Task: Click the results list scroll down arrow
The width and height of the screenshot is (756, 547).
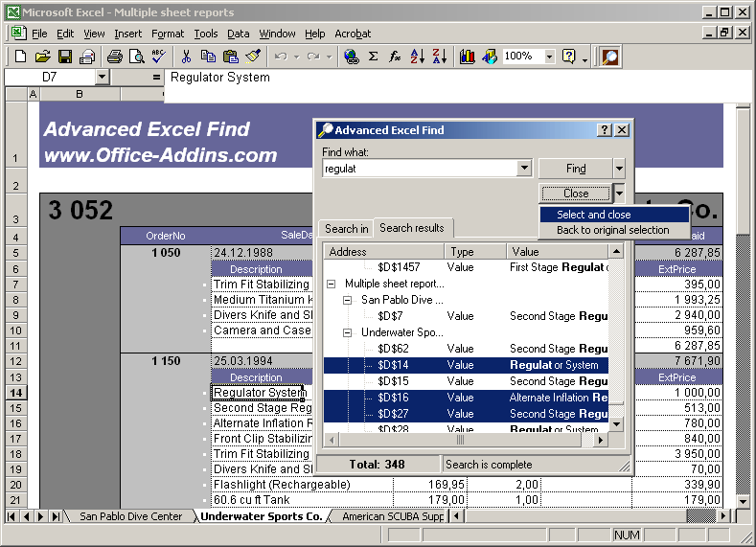Action: click(616, 424)
